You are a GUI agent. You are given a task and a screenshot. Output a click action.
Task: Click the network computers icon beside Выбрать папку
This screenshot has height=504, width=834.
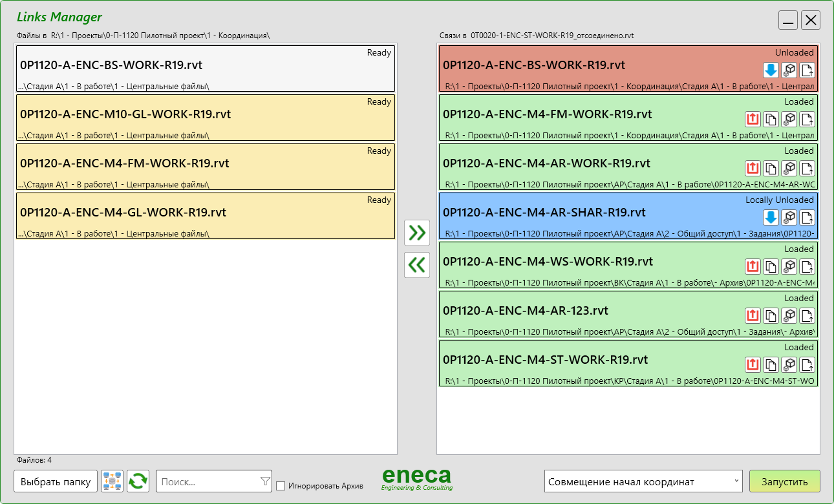click(112, 481)
